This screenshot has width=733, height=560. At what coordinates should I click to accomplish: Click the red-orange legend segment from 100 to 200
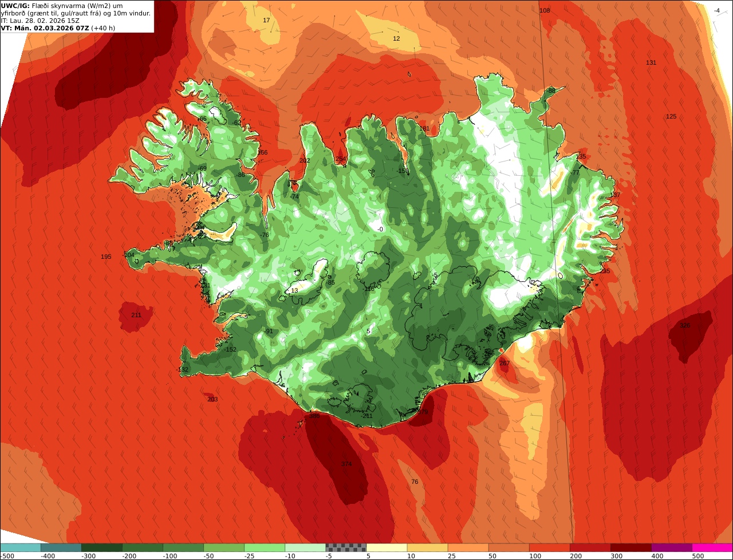pos(549,547)
